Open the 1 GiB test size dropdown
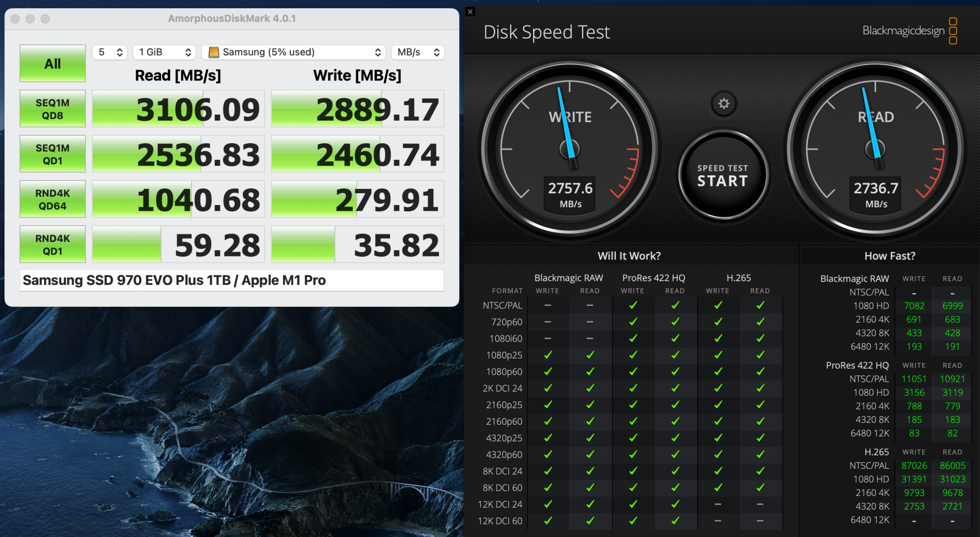Screen dimensions: 980x537 pos(165,52)
